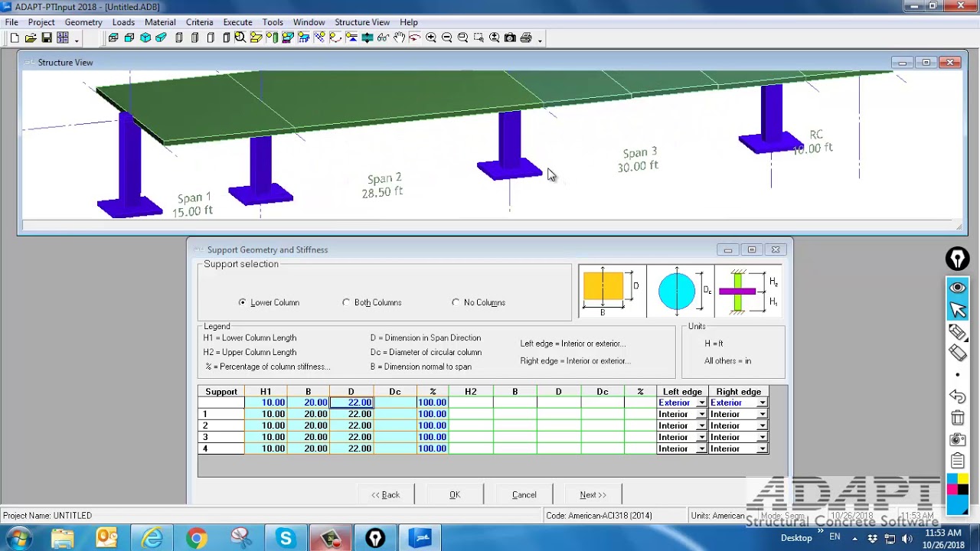Open Left edge dropdown for support 4
Image resolution: width=980 pixels, height=551 pixels.
point(701,448)
